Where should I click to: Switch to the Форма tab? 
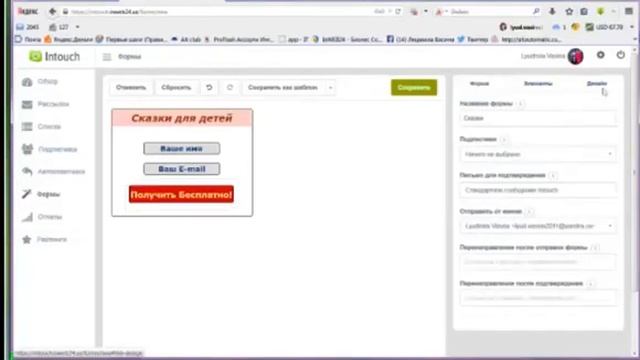click(479, 84)
